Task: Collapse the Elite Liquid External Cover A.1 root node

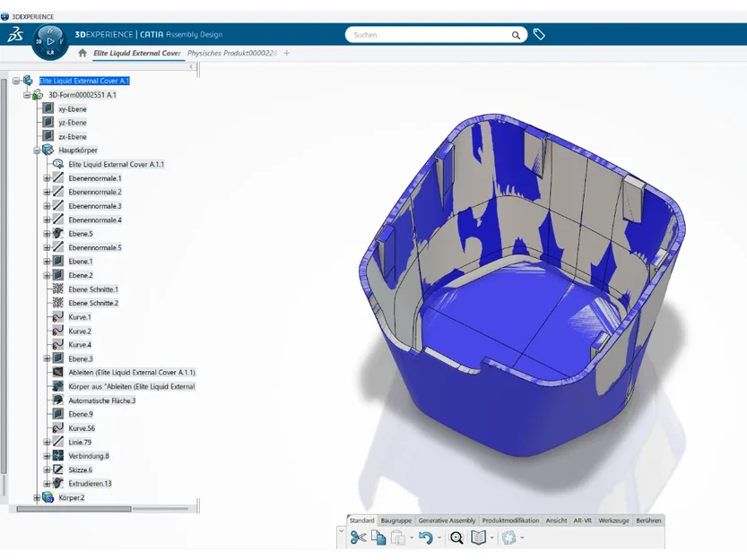Action: tap(16, 81)
